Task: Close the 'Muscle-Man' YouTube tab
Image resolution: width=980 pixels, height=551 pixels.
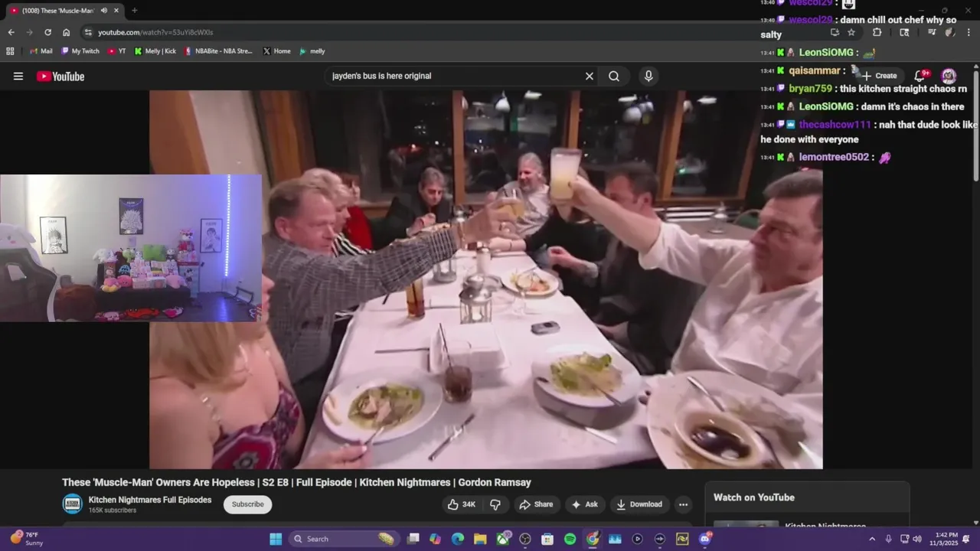Action: [x=117, y=10]
